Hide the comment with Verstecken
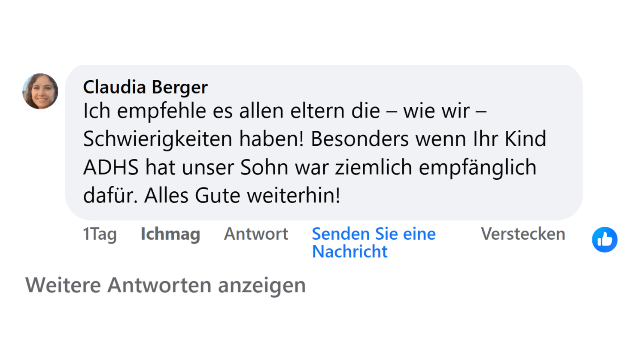644x362 pixels. (x=522, y=234)
